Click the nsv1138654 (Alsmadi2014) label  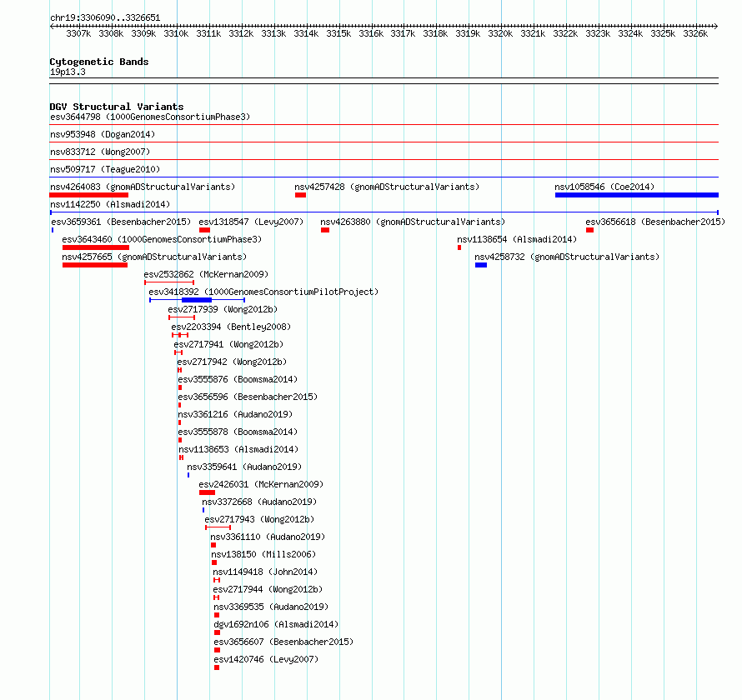pos(517,239)
